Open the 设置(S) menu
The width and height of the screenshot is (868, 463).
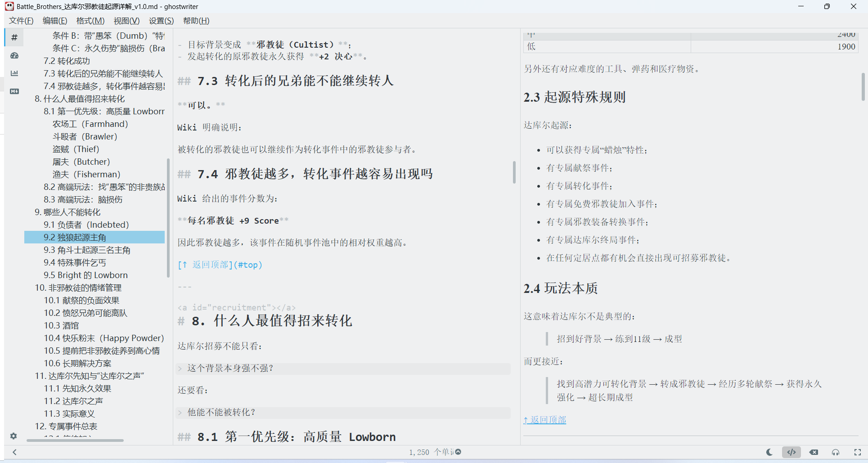pyautogui.click(x=162, y=21)
